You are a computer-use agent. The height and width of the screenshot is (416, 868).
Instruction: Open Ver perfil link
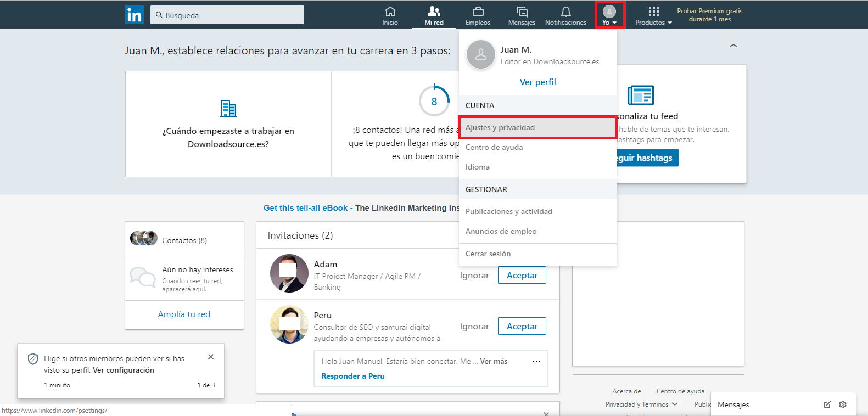pyautogui.click(x=537, y=82)
